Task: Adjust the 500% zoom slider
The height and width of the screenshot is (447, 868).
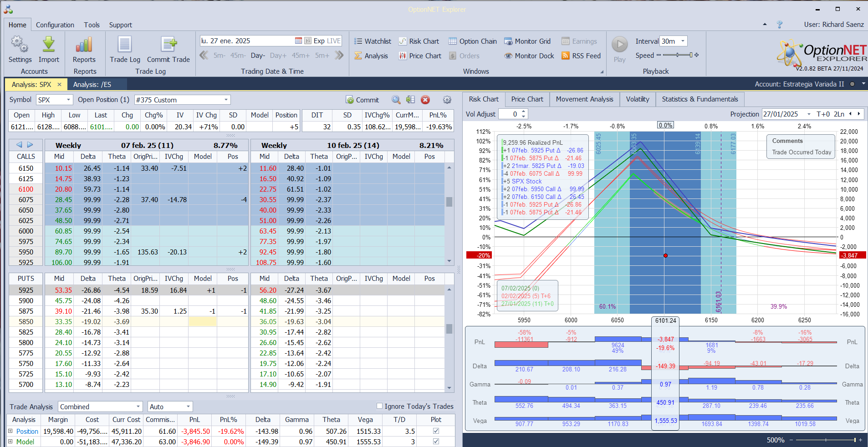Action: pyautogui.click(x=825, y=440)
